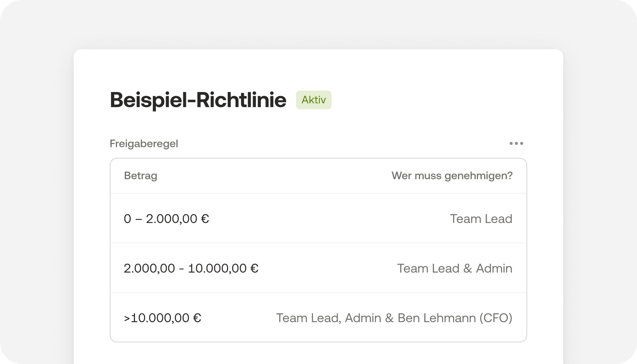Viewport: 637px width, 364px height.
Task: Select the Freigaberegel section label
Action: click(144, 144)
